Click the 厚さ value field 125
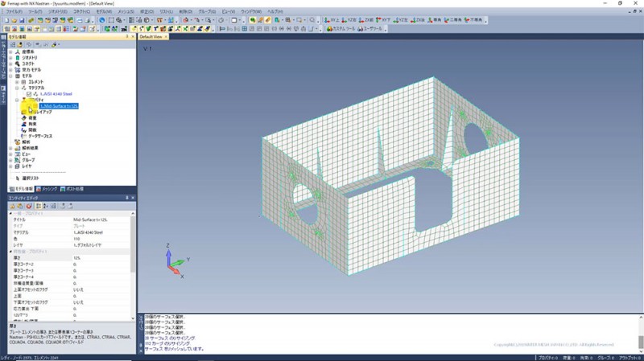 [101, 258]
